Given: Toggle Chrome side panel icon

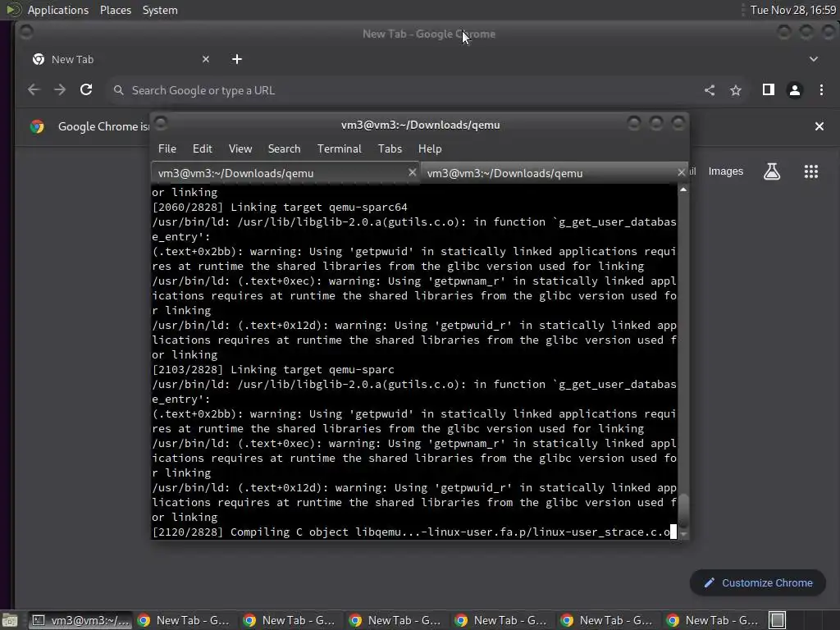Looking at the screenshot, I should click(x=768, y=90).
